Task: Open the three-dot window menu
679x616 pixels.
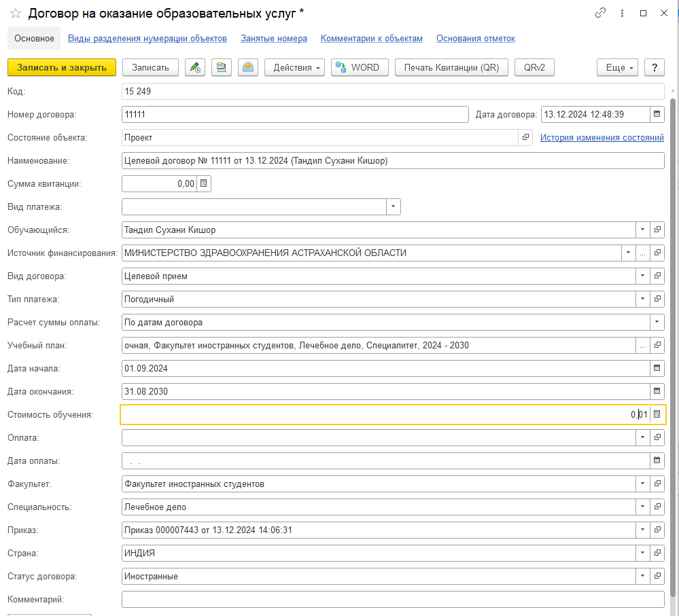Action: tap(622, 13)
